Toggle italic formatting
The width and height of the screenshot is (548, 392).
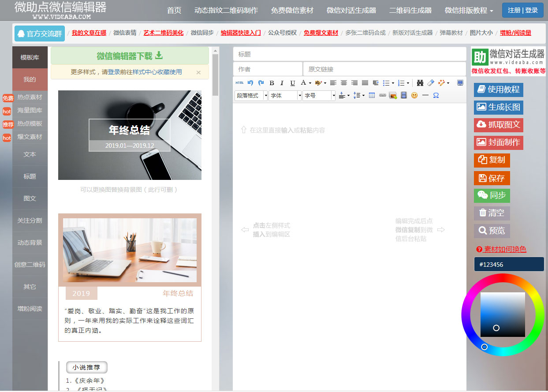pyautogui.click(x=282, y=83)
